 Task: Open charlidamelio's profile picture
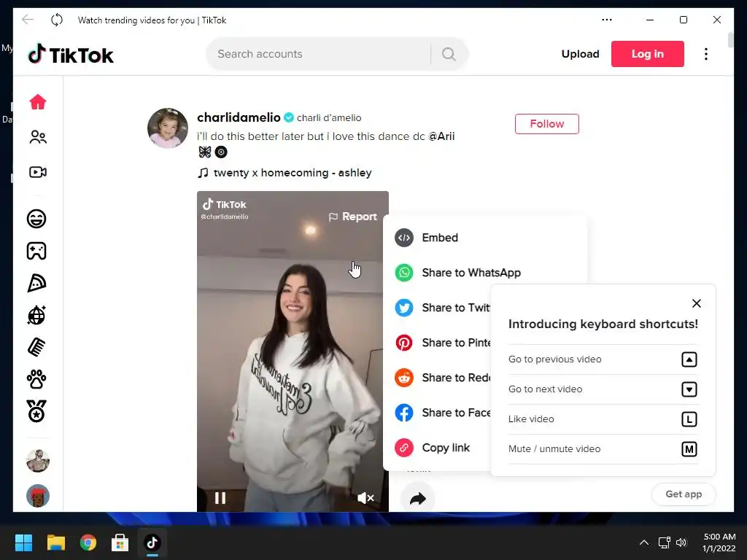pyautogui.click(x=167, y=128)
